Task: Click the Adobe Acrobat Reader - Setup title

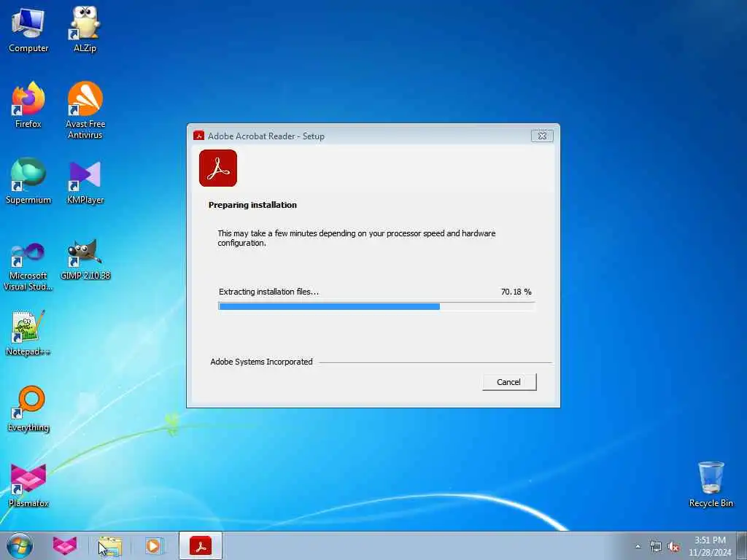Action: (x=266, y=136)
